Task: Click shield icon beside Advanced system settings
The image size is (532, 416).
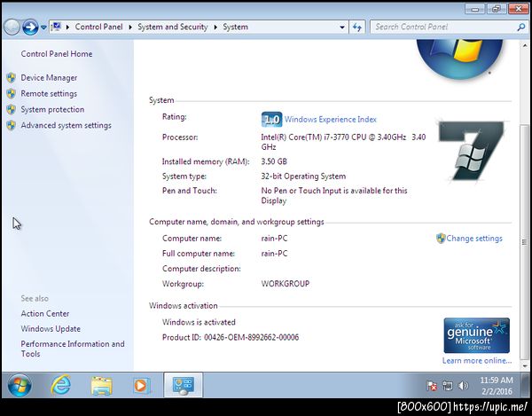Action: click(x=12, y=126)
